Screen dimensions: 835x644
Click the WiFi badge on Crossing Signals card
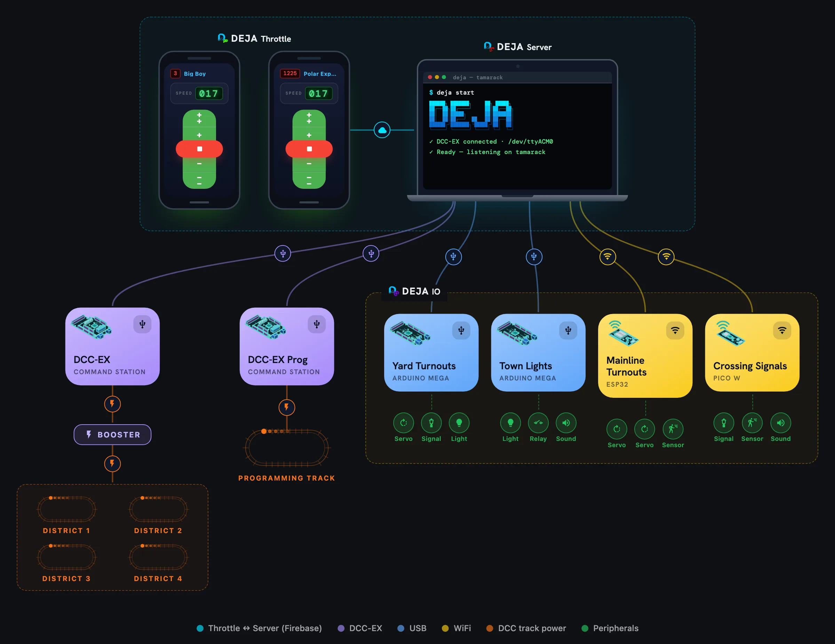[x=782, y=330]
